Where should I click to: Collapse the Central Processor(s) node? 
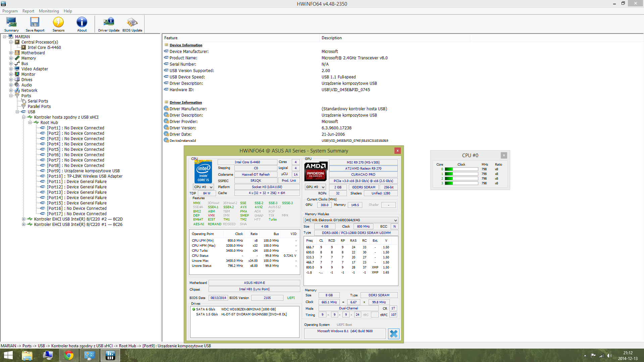11,42
